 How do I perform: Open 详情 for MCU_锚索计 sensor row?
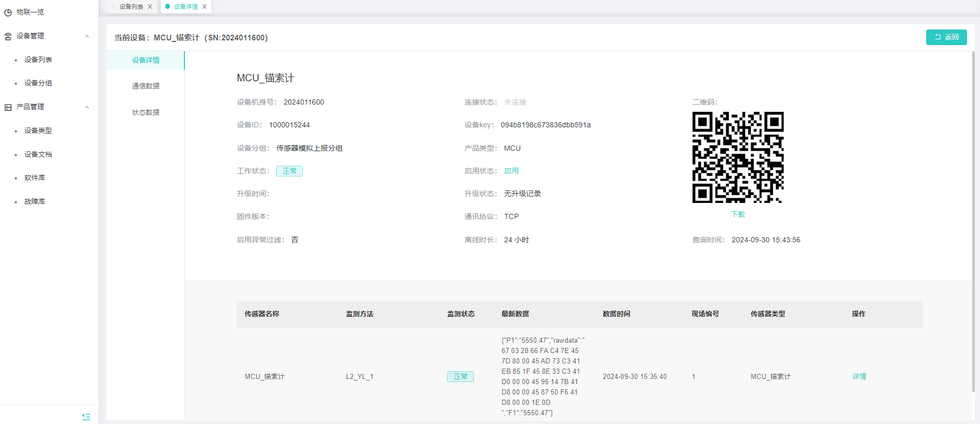coord(859,376)
